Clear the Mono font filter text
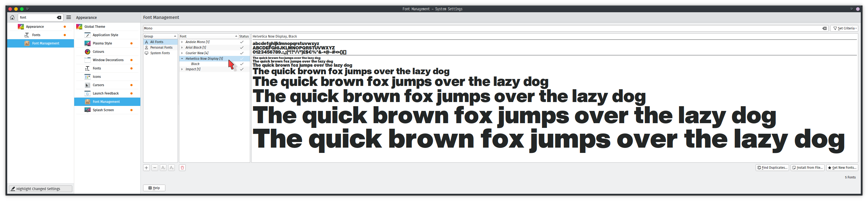Viewport: 868px width, 201px height. tap(824, 28)
